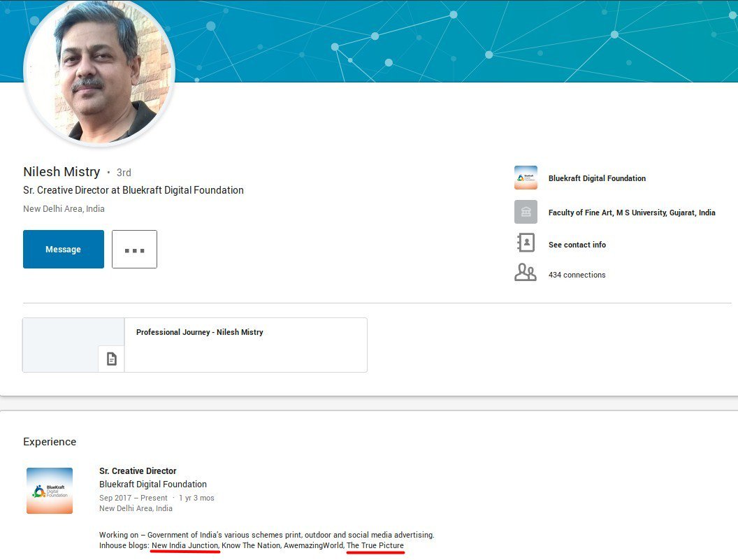Click the Message button
The width and height of the screenshot is (738, 560).
(64, 249)
